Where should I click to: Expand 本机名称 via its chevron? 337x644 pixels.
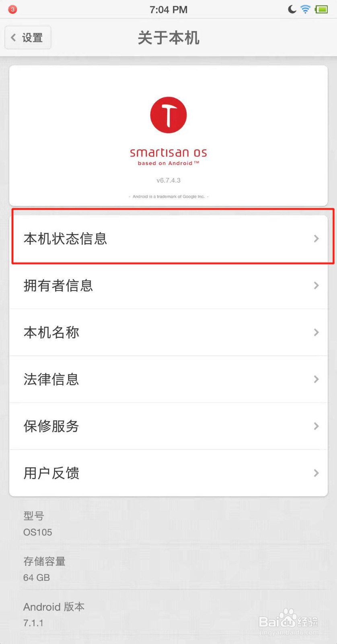pos(316,332)
